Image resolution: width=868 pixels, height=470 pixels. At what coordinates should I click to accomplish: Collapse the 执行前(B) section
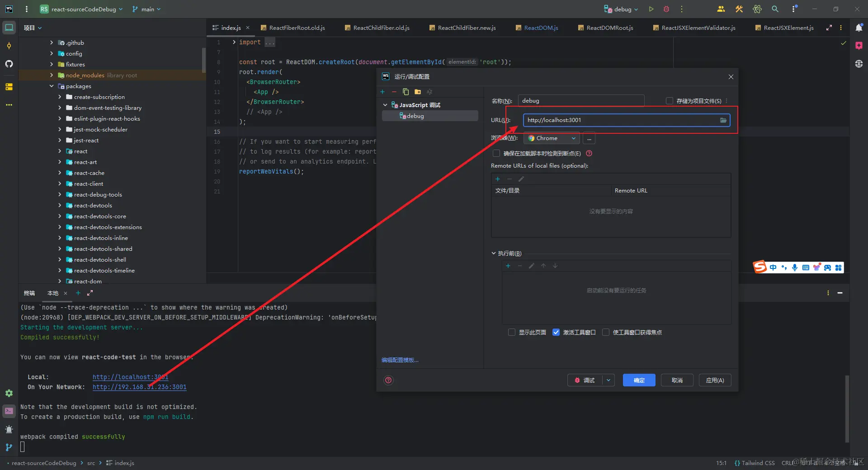click(494, 253)
